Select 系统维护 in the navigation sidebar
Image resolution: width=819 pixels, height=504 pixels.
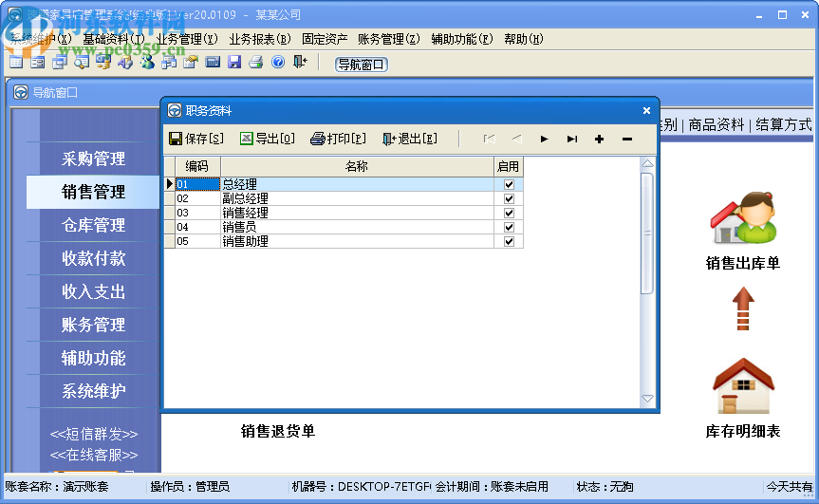[x=93, y=391]
